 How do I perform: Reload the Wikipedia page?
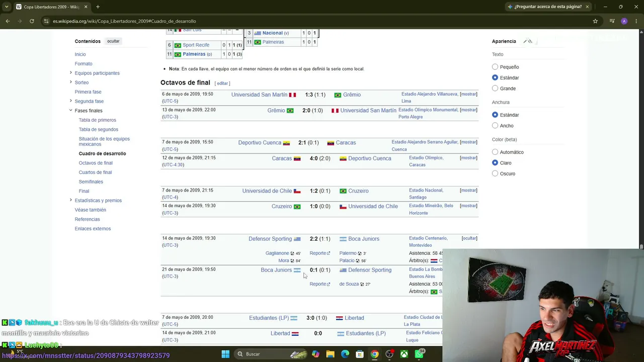32,21
